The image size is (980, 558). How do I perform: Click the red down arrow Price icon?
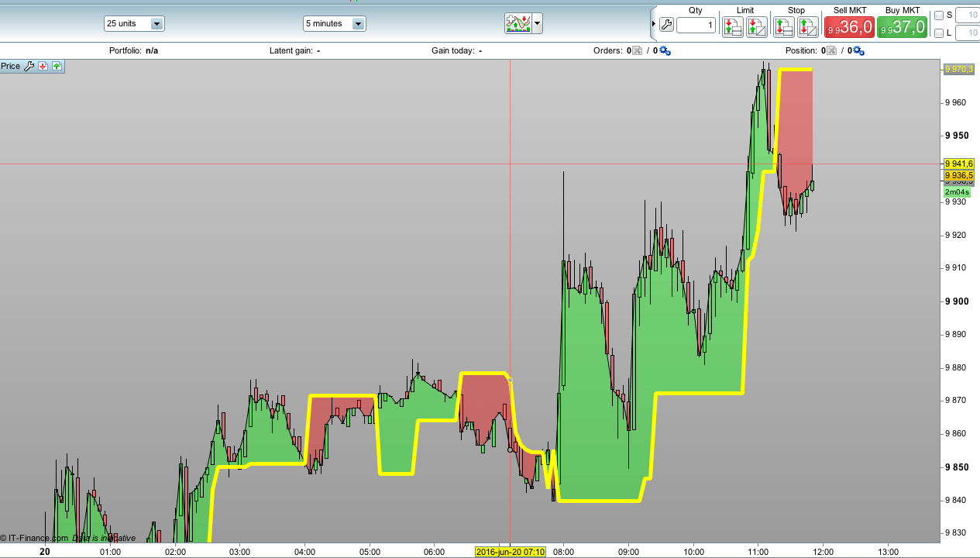pyautogui.click(x=43, y=66)
